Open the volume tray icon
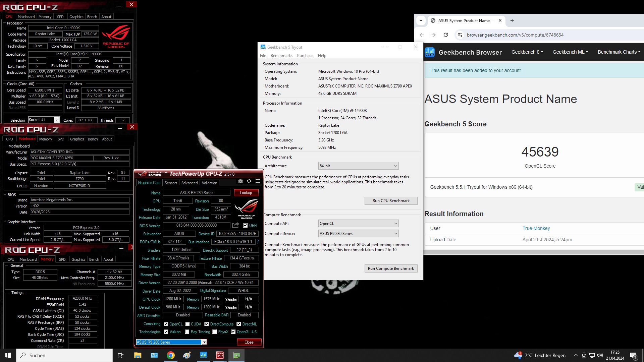 [x=600, y=355]
